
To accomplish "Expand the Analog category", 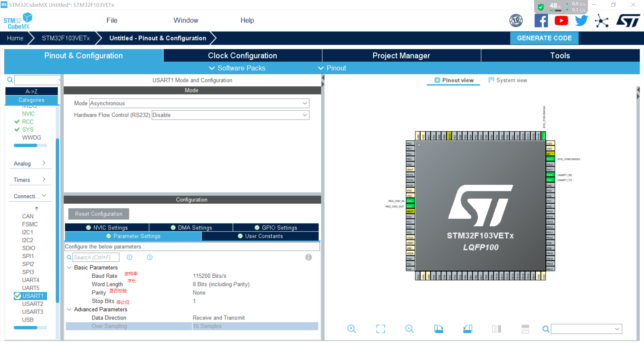I will (30, 163).
